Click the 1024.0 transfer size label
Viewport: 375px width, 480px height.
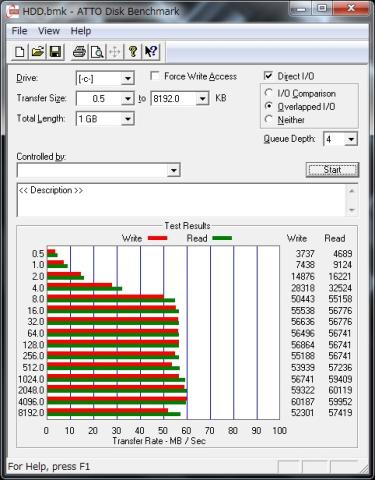pos(31,379)
